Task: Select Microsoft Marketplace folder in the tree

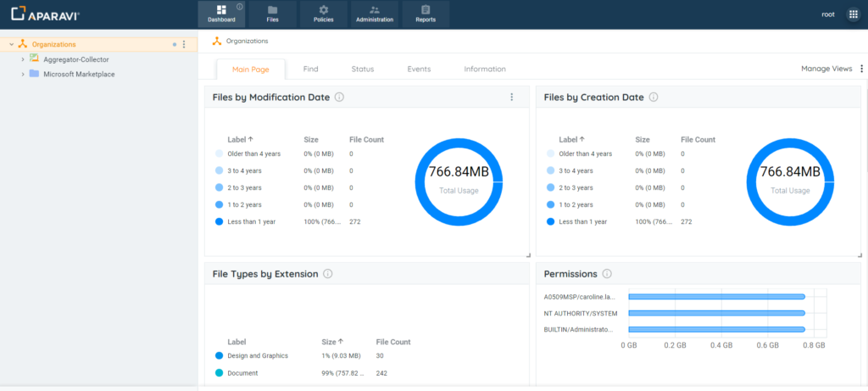Action: (79, 74)
